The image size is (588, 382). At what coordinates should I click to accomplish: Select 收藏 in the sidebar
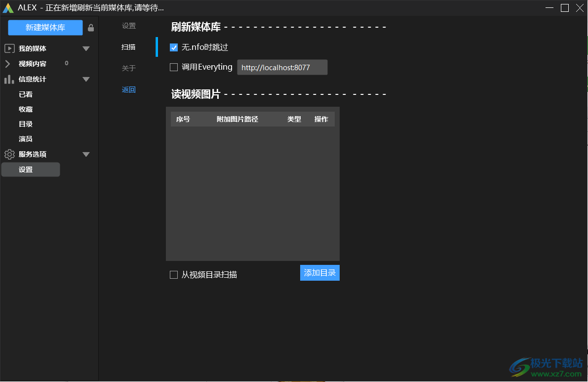coord(26,109)
